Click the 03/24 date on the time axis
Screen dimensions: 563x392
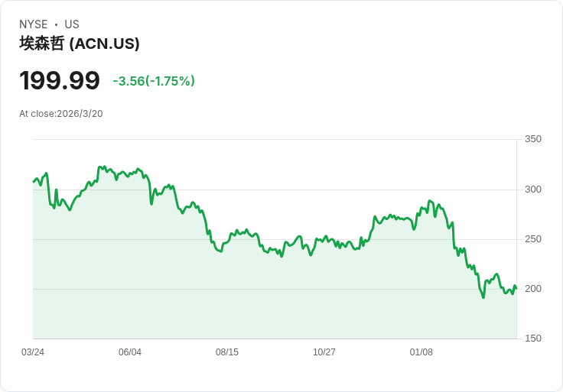click(33, 352)
